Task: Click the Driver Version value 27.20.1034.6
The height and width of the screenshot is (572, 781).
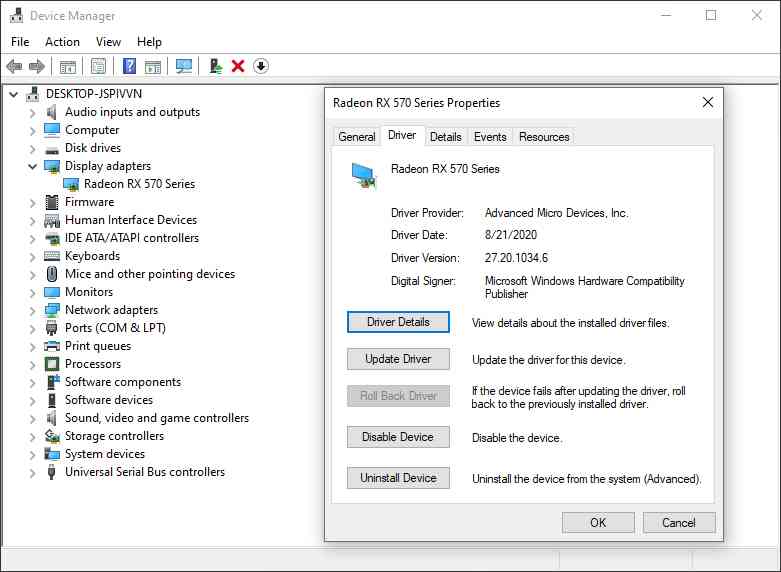Action: 516,258
